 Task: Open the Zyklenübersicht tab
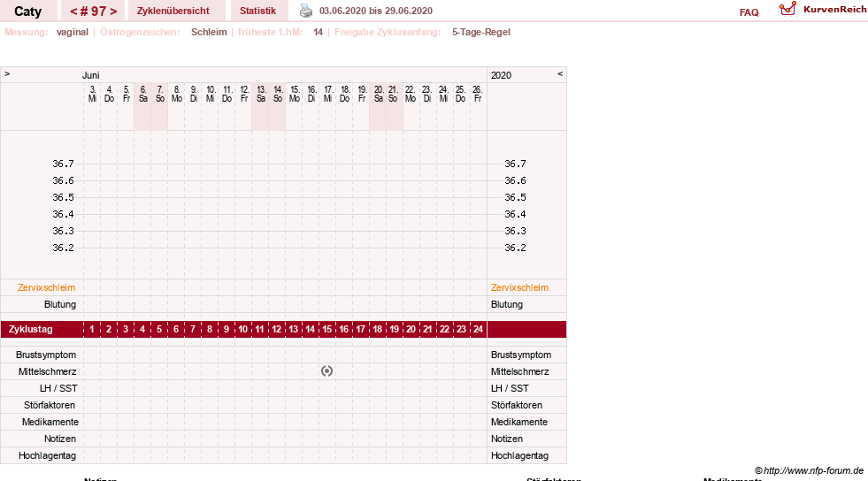pyautogui.click(x=173, y=11)
